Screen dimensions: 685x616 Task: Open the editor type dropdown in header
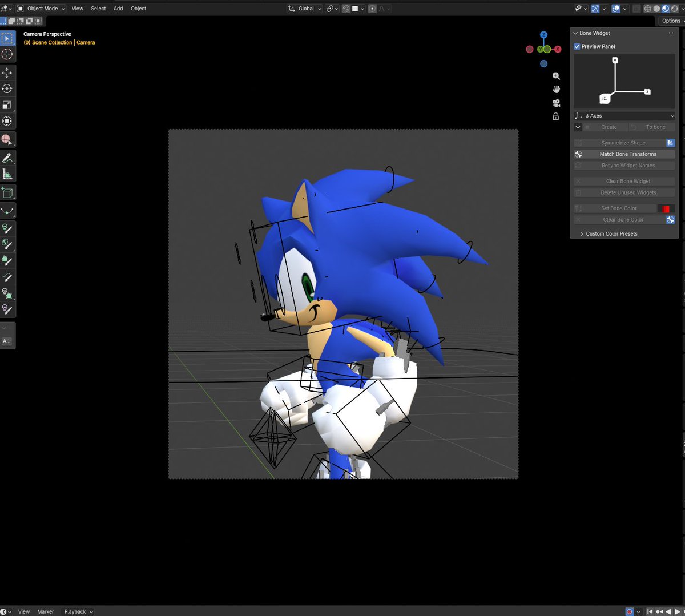click(x=6, y=9)
